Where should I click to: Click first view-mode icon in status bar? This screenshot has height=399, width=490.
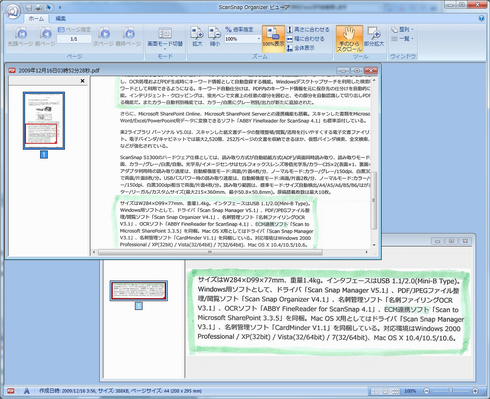(375, 391)
